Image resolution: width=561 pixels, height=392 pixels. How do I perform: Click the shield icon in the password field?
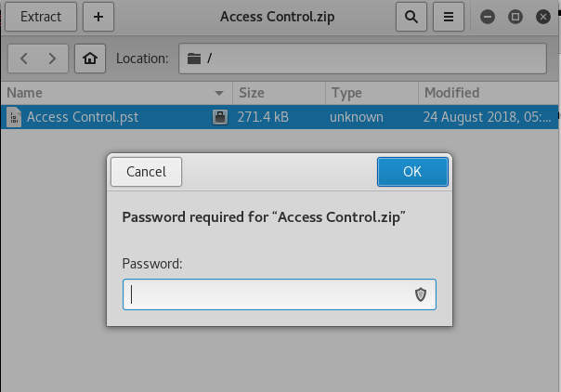(x=420, y=294)
